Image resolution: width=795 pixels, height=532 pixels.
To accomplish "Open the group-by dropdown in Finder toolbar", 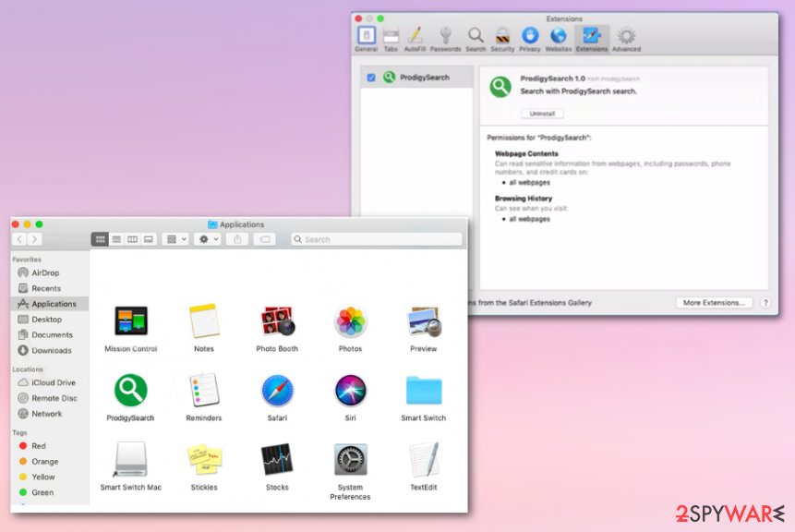I will 176,239.
